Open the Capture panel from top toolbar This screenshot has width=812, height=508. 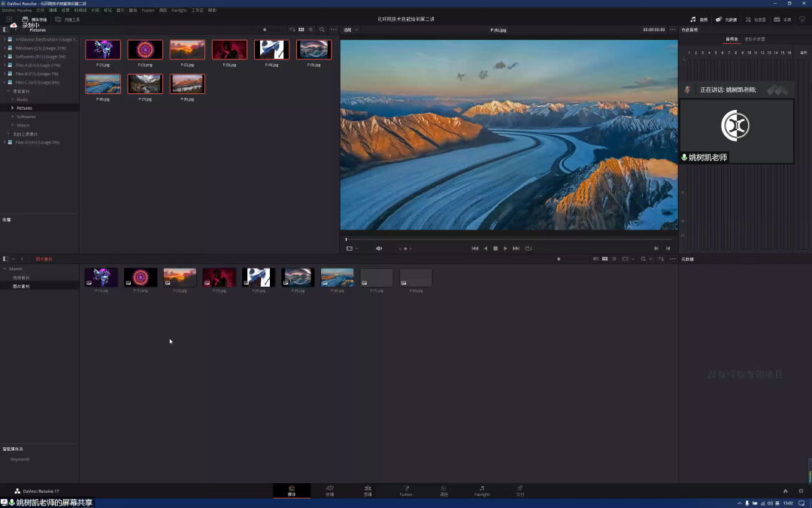pos(783,20)
